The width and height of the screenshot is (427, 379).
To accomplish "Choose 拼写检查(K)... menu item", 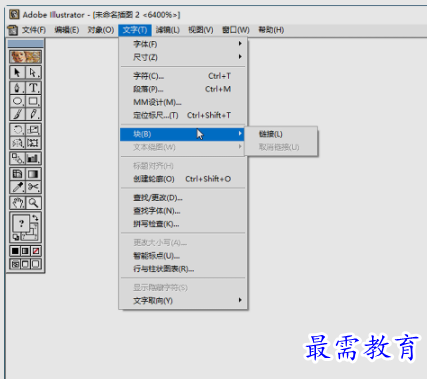I will coord(183,224).
